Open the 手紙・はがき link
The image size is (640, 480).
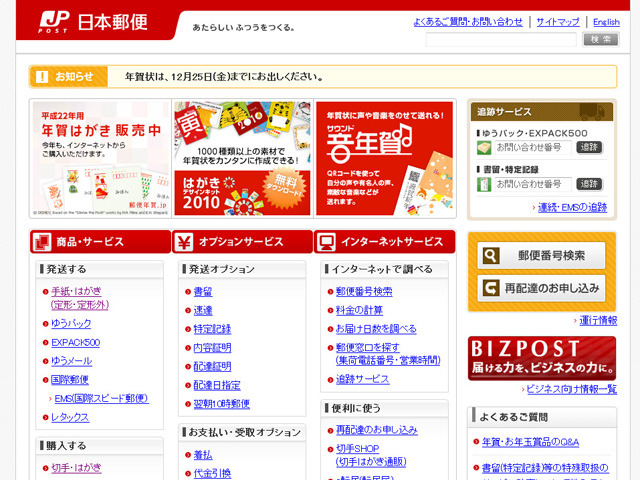coord(80,298)
